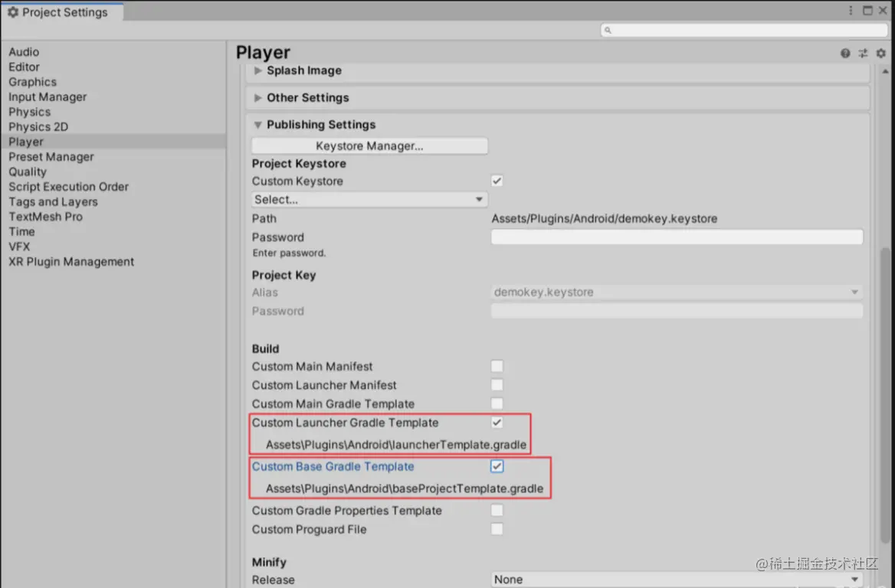This screenshot has height=588, width=895.
Task: Open the Graphics settings category
Action: (32, 82)
